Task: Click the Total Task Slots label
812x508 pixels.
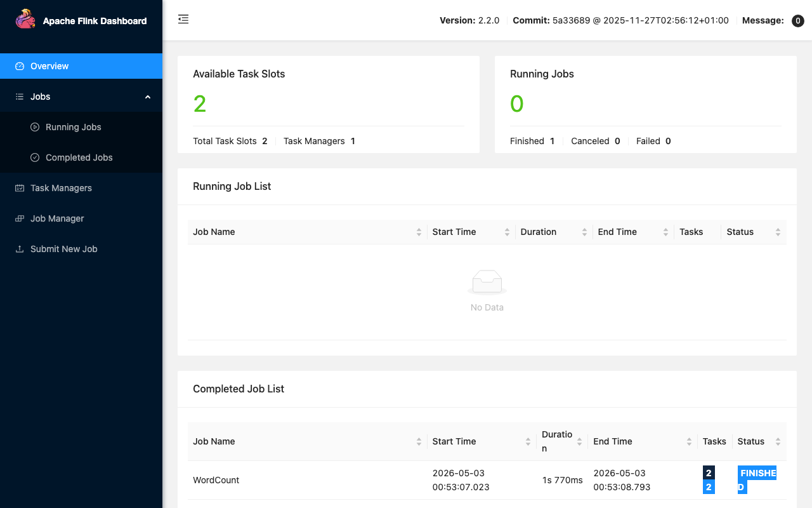Action: tap(225, 141)
